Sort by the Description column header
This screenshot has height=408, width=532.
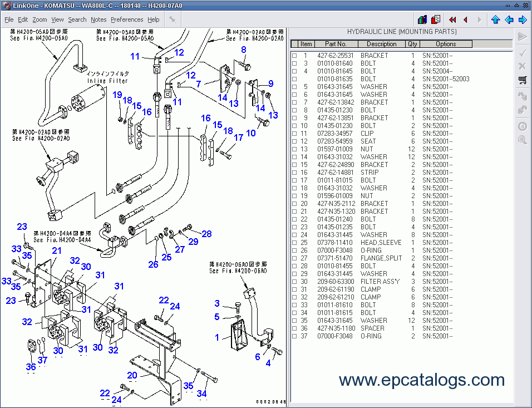[x=382, y=44]
